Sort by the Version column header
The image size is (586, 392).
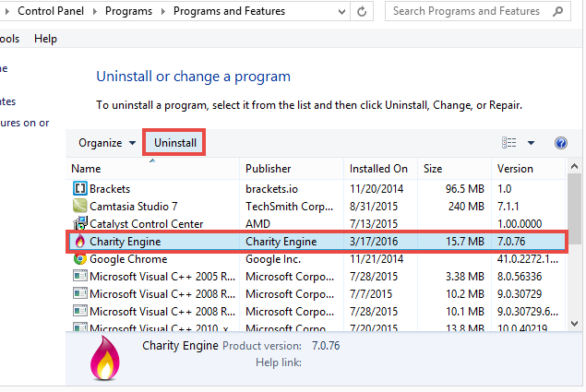tap(529, 169)
